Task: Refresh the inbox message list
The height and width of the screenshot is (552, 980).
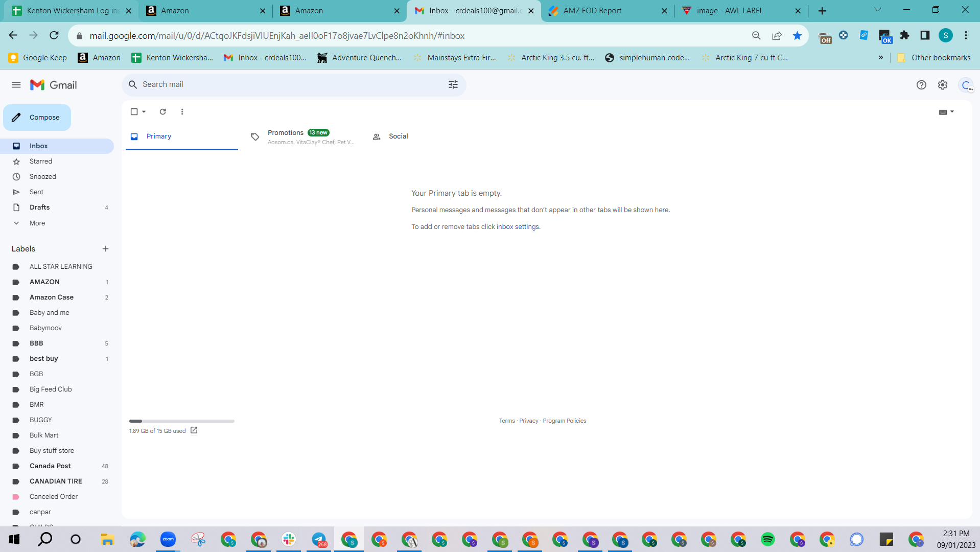Action: (163, 111)
